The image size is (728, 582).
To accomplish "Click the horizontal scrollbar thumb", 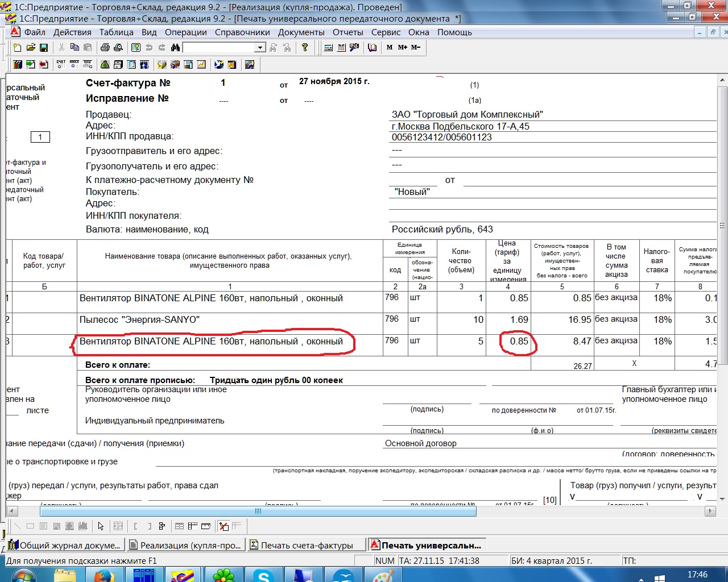I will [x=258, y=512].
